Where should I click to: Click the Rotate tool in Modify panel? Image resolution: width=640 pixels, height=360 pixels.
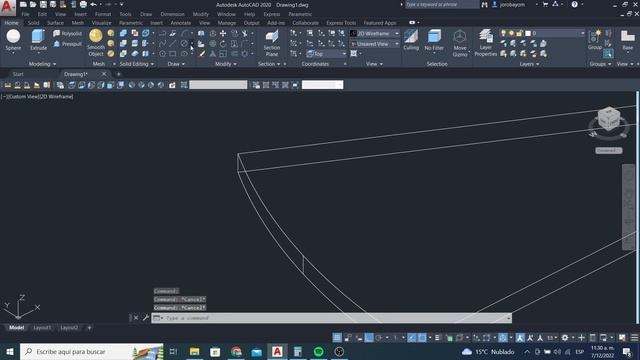click(x=223, y=44)
